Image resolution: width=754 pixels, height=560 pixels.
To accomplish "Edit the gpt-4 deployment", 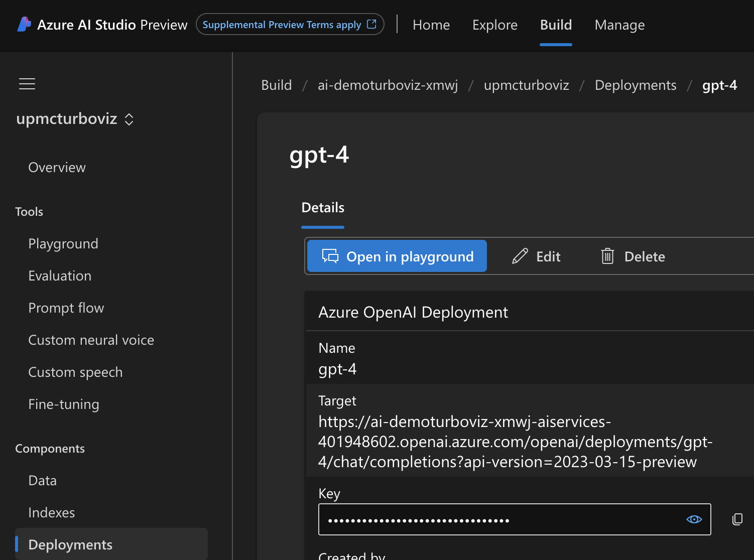I will pos(536,256).
